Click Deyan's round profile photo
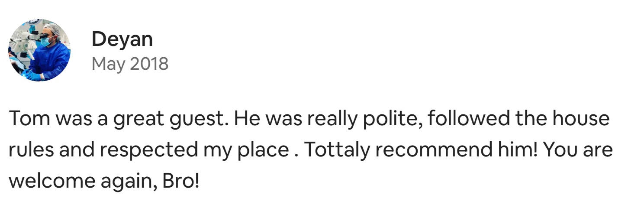The image size is (644, 208). [x=39, y=50]
